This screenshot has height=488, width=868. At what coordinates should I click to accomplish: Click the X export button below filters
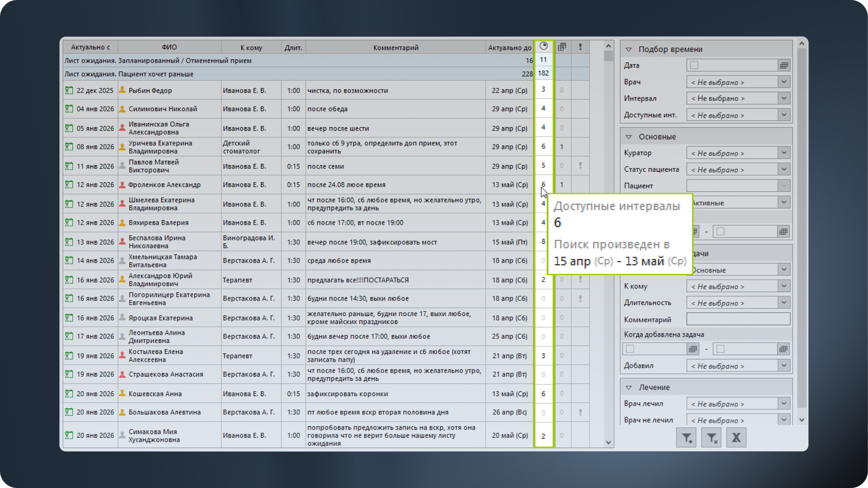[736, 438]
